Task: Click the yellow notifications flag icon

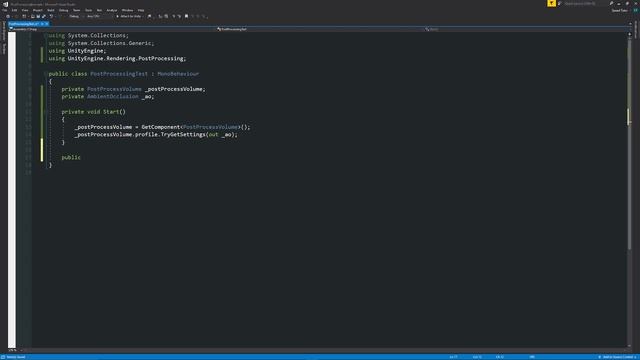Action: (x=551, y=3)
